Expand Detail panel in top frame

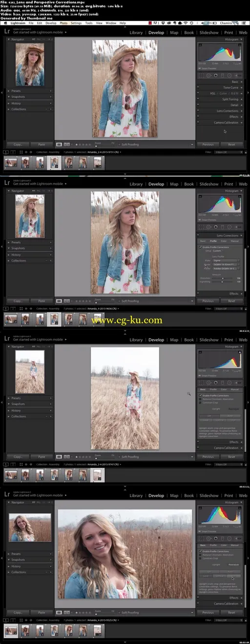pyautogui.click(x=219, y=105)
